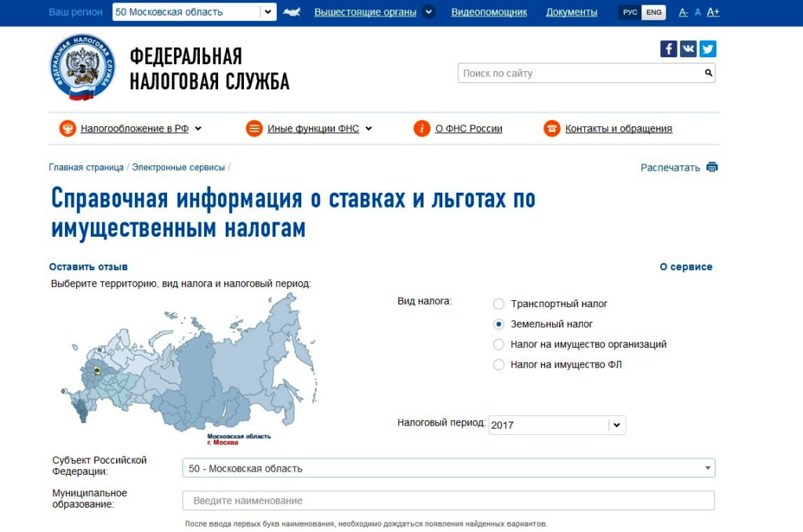This screenshot has height=532, width=803.
Task: Select Налог на имущество ФЛ option
Action: 499,365
